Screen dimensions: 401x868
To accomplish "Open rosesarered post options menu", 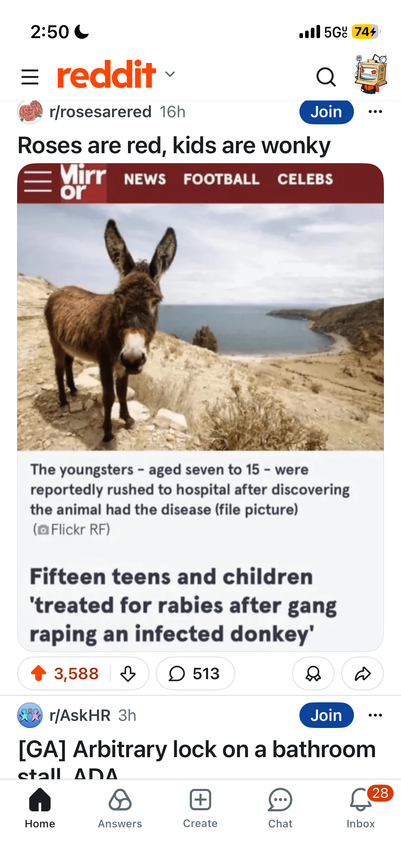I will 375,112.
